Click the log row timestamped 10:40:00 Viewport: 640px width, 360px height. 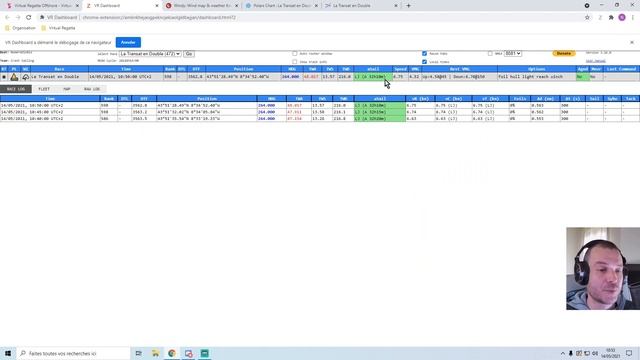(320, 118)
